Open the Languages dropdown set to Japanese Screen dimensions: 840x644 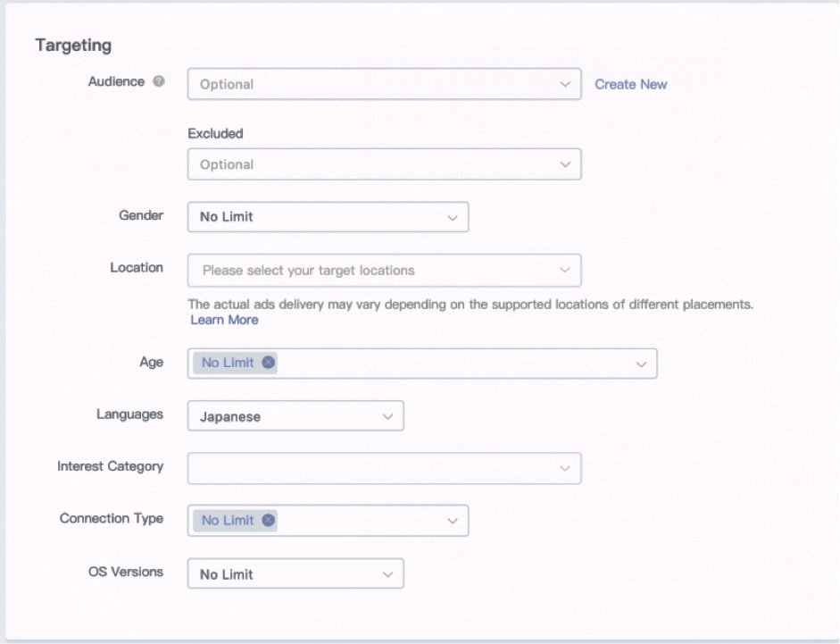click(x=295, y=416)
